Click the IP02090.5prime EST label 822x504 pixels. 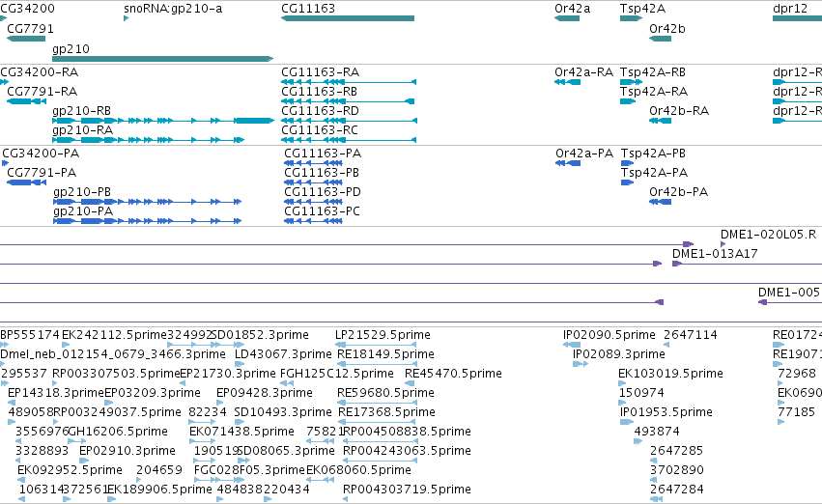click(609, 335)
